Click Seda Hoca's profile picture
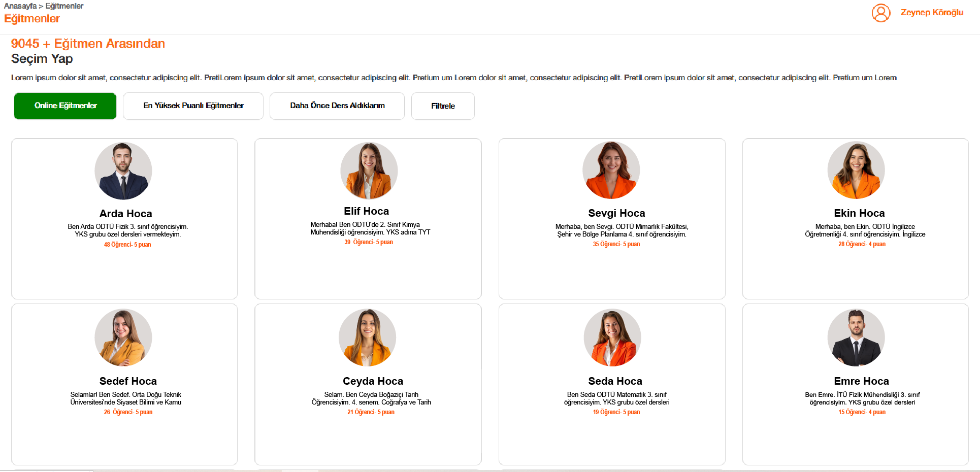This screenshot has height=472, width=980. (612, 338)
